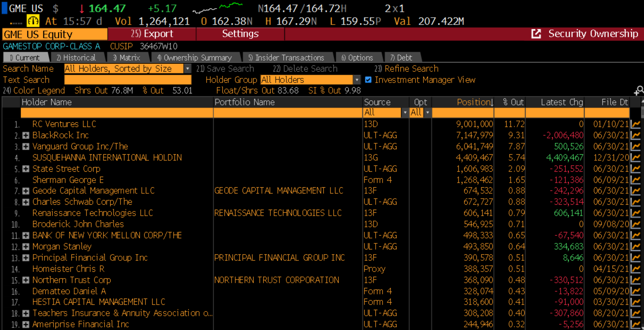Open chart icon for Charles Schwab Corp row
Image resolution: width=644 pixels, height=330 pixels.
pyautogui.click(x=635, y=202)
